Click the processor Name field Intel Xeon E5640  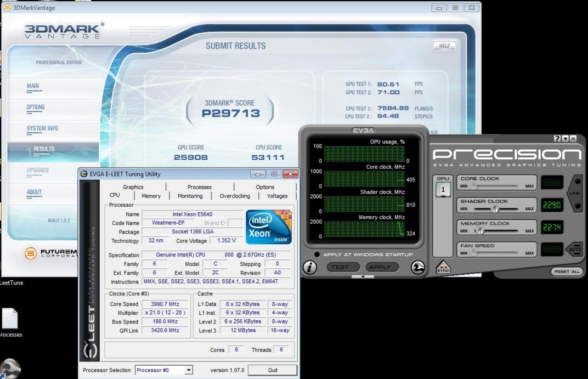[x=192, y=215]
